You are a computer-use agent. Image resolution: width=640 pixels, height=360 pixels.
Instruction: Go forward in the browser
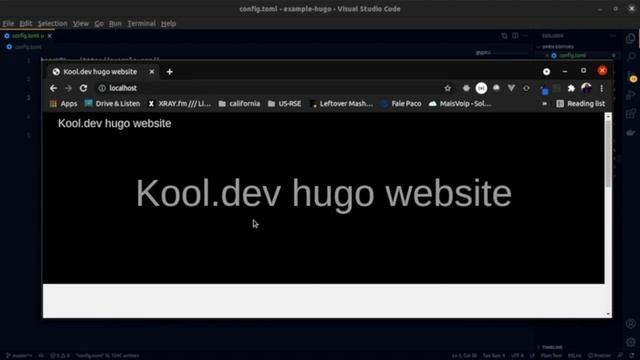point(68,88)
